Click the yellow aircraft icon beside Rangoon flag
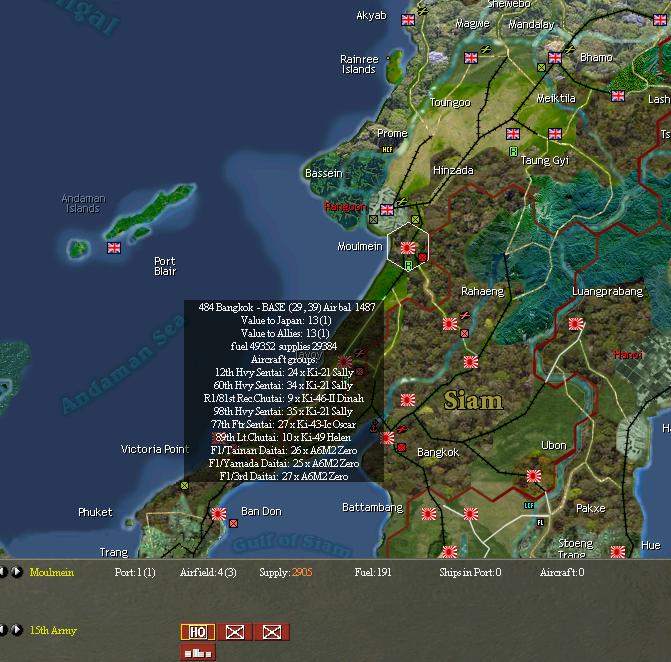 point(401,201)
